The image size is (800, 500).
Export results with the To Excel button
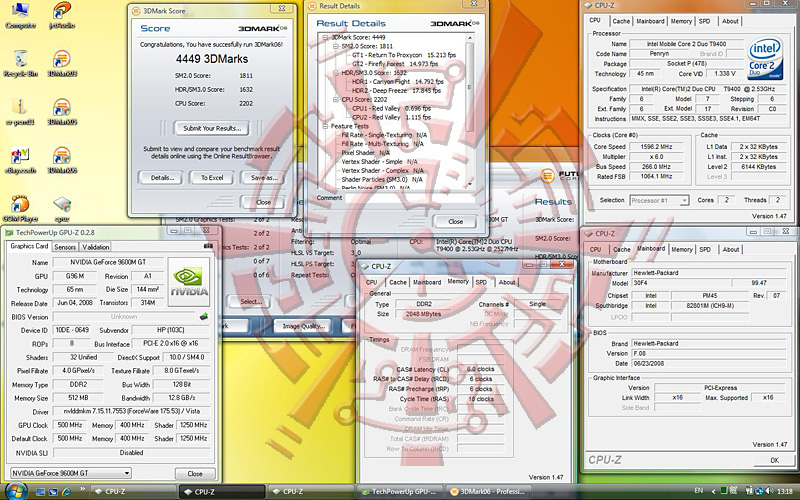tap(212, 178)
